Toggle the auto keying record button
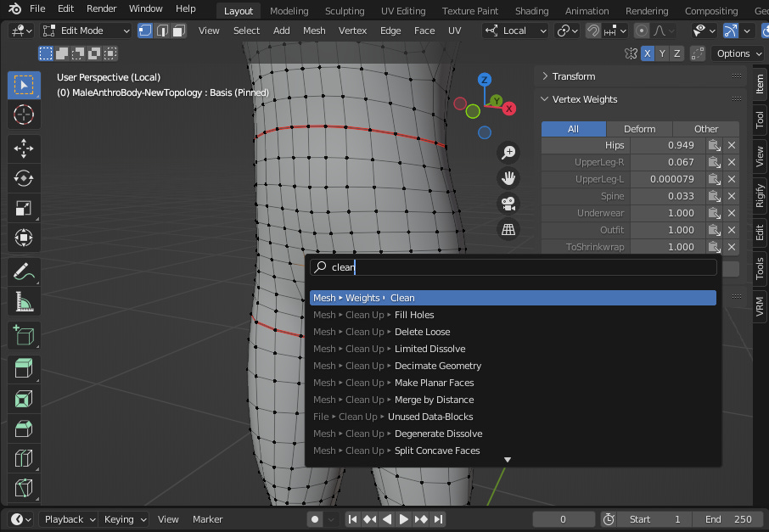This screenshot has width=769, height=532. coord(315,519)
